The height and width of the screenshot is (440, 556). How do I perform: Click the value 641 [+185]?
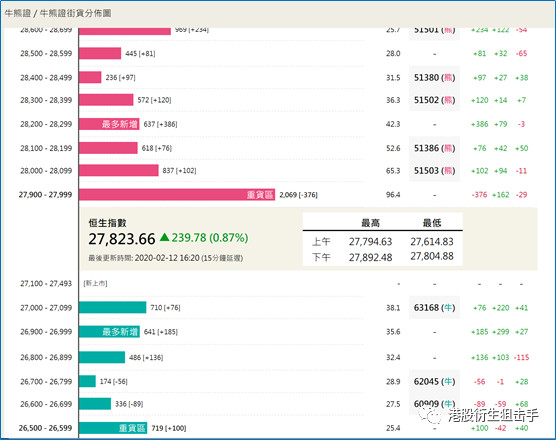click(x=161, y=332)
